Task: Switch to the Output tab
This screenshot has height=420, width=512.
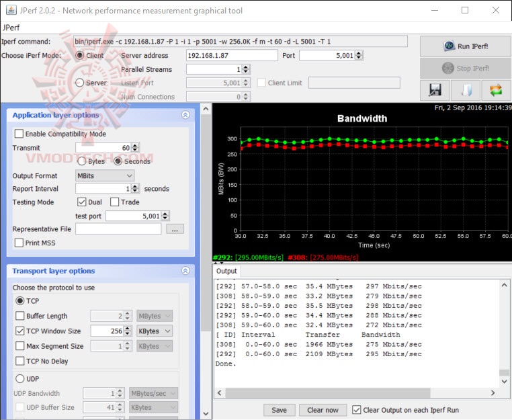Action: pyautogui.click(x=226, y=271)
